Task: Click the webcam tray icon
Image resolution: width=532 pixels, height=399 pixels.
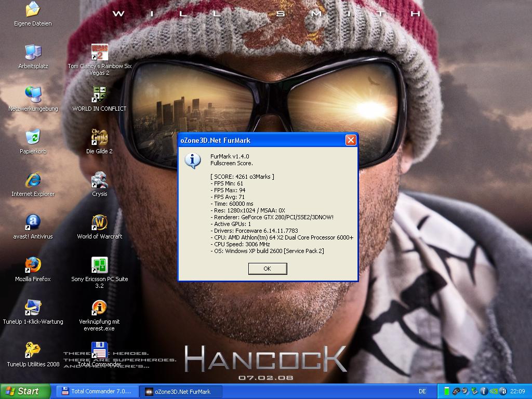Action: pyautogui.click(x=465, y=391)
